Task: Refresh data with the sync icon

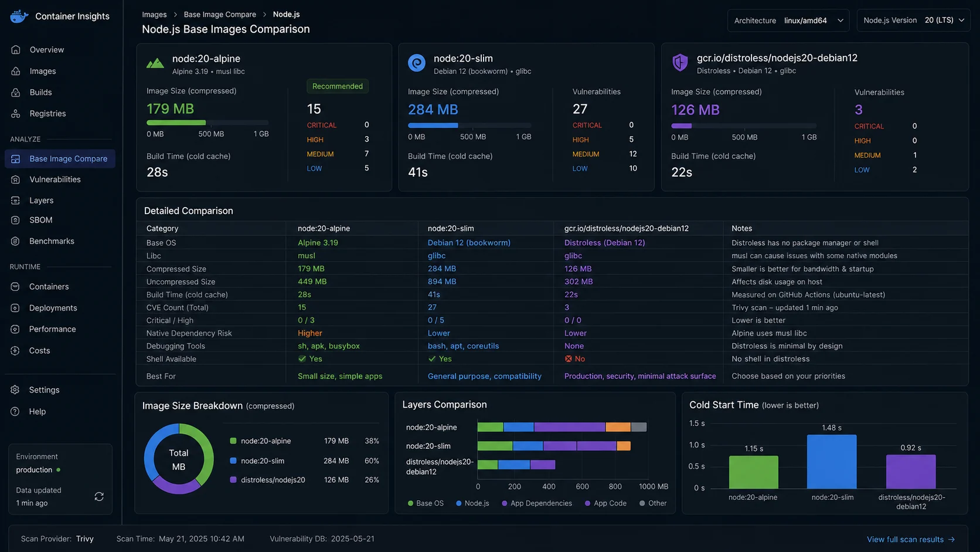Action: click(99, 497)
